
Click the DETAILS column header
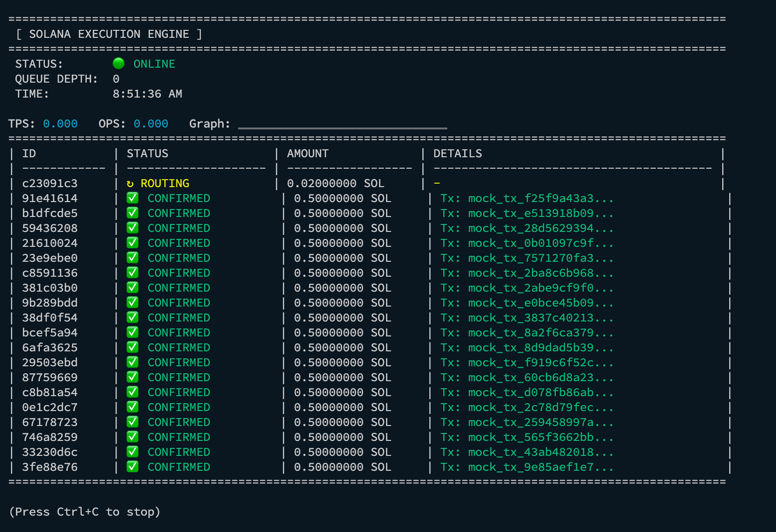click(x=458, y=153)
